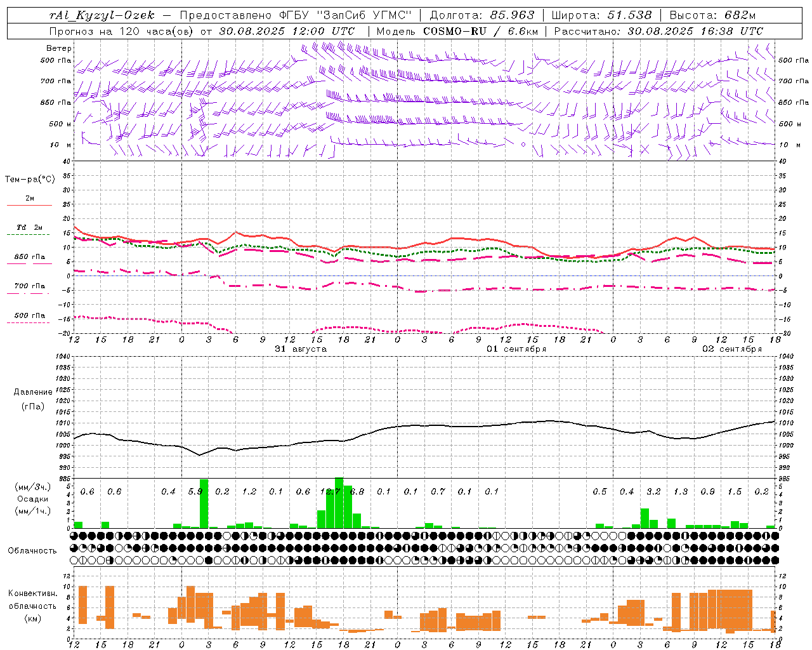Click the 1.2 precipitation total

click(249, 491)
